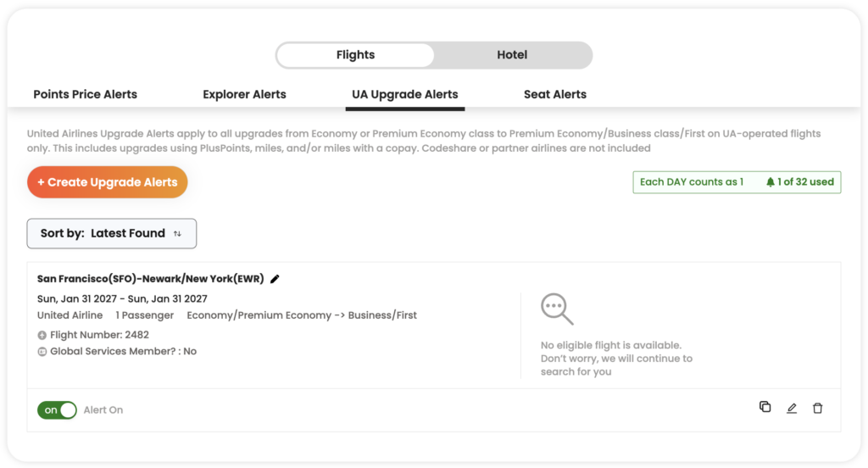This screenshot has width=868, height=468.
Task: Open the Points Price Alerts tab
Action: coord(86,94)
